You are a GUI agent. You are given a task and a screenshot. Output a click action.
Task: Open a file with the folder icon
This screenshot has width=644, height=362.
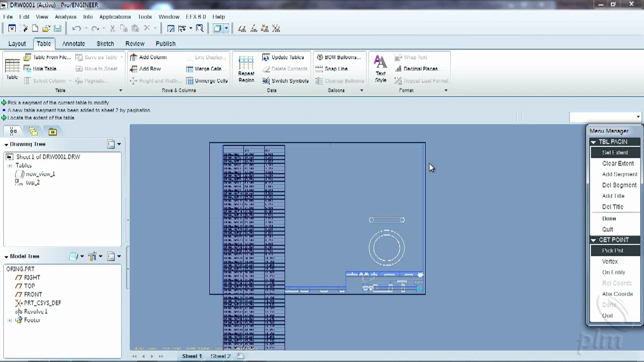coord(46,28)
